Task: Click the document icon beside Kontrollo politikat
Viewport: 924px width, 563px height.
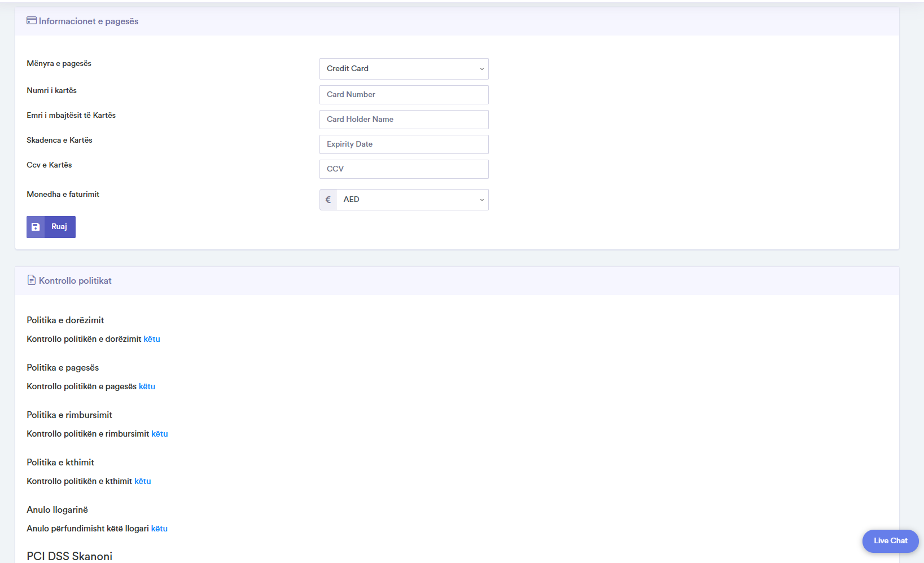Action: pos(32,280)
